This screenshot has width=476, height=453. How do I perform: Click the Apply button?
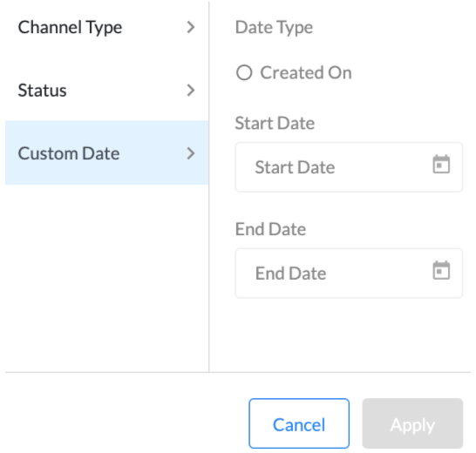[x=412, y=423]
